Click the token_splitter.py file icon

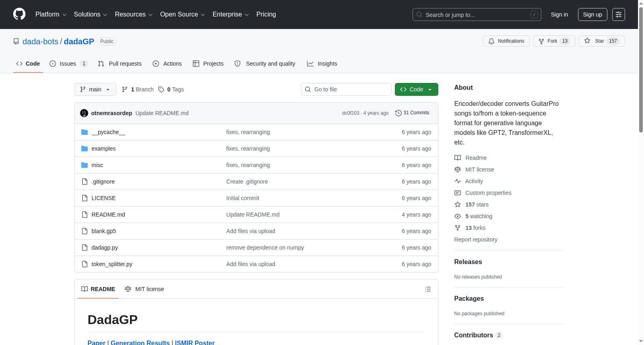[85, 264]
